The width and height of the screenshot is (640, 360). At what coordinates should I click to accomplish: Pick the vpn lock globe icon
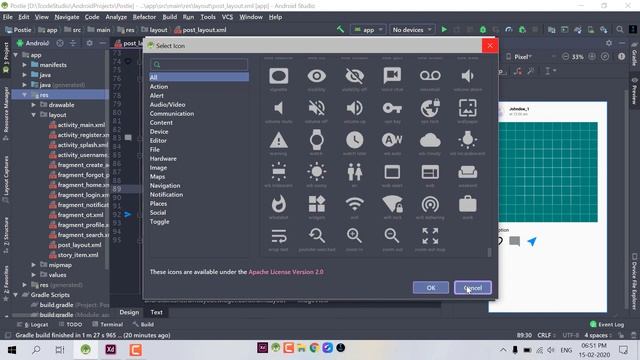point(430,108)
